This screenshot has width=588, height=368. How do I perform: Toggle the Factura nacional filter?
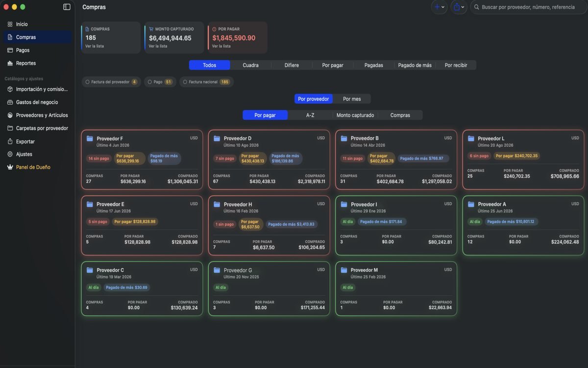206,82
